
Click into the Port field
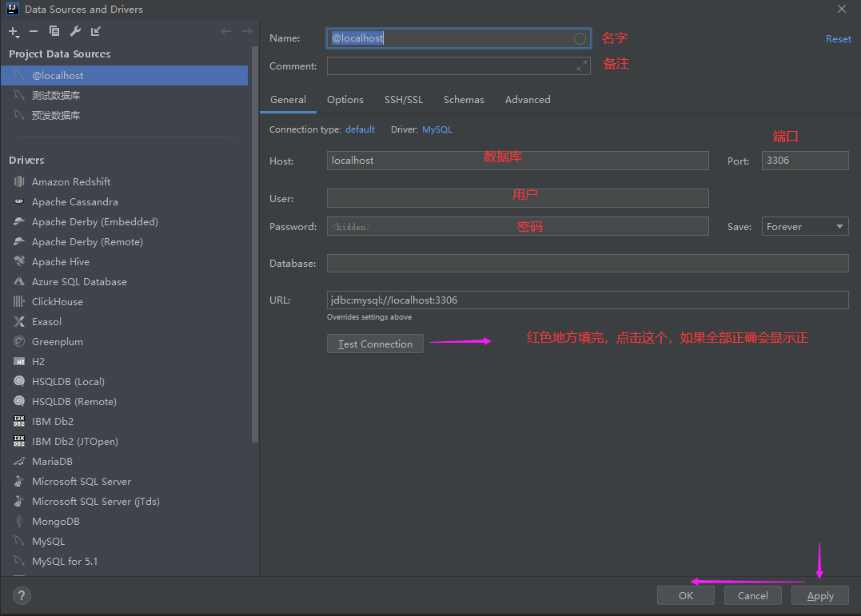coord(805,161)
